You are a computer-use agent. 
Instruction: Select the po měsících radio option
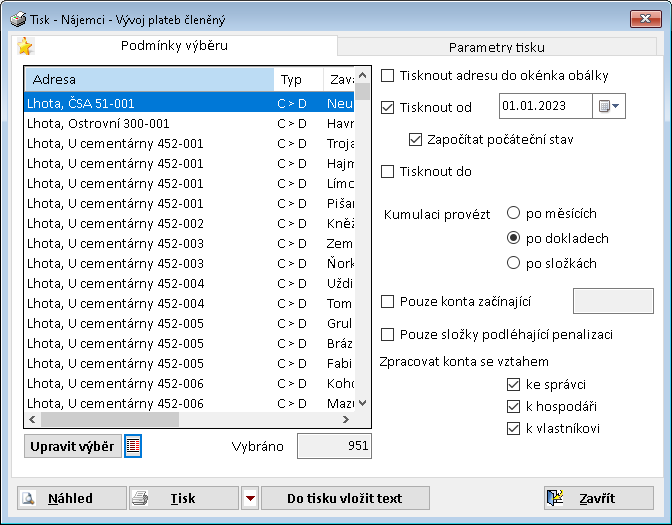pos(514,213)
